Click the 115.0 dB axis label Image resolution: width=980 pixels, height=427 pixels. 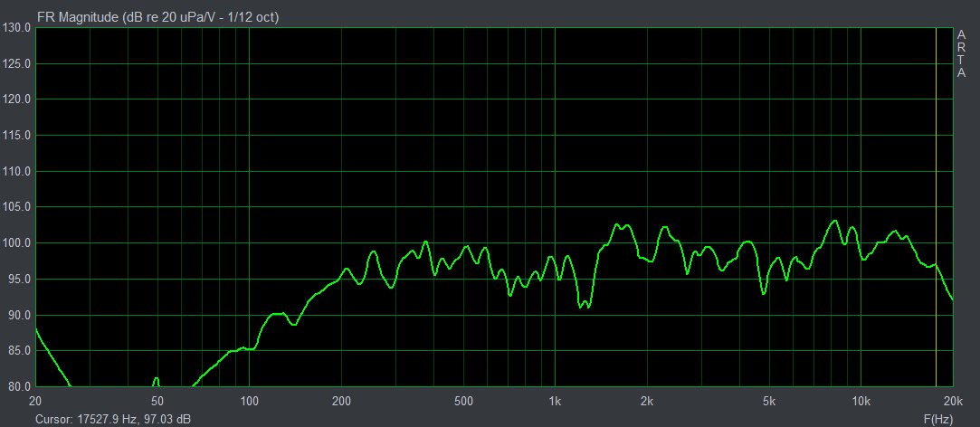click(18, 136)
